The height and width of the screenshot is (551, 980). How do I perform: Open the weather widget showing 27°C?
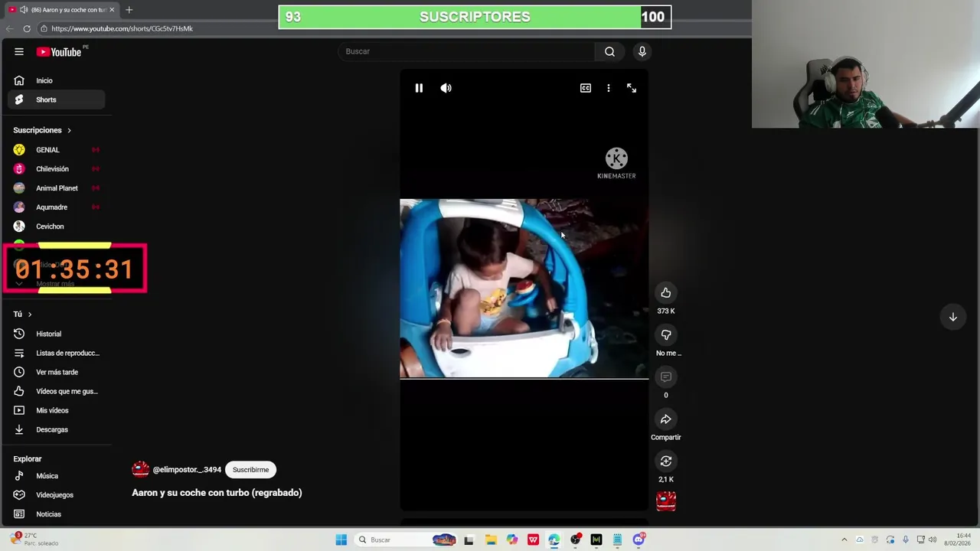tap(34, 540)
